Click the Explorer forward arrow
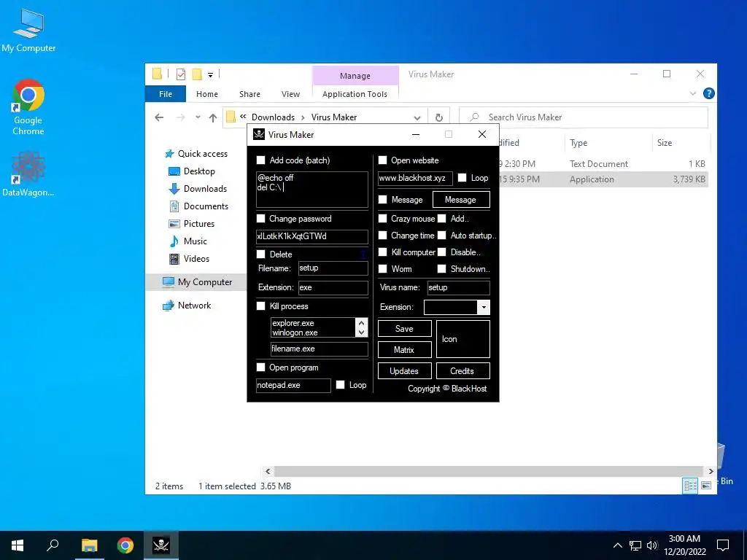Screen dimensions: 747x560 tap(181, 117)
